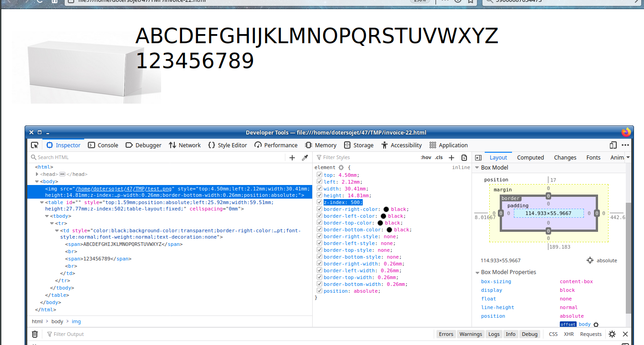Click the .cls class toggle button
644x345 pixels.
(x=439, y=158)
